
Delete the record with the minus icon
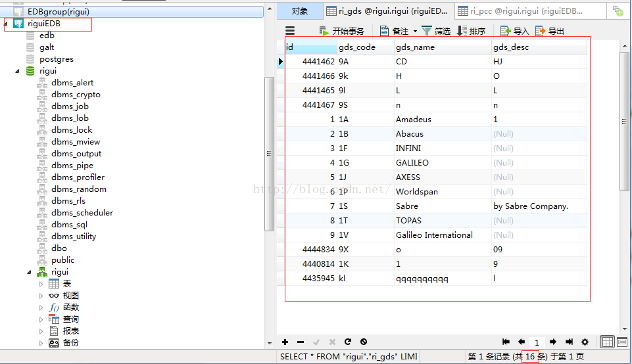click(x=301, y=342)
